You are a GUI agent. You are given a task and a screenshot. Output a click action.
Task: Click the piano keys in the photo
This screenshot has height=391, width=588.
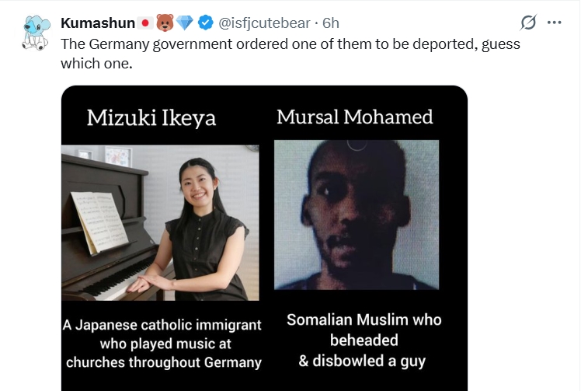coord(101,284)
